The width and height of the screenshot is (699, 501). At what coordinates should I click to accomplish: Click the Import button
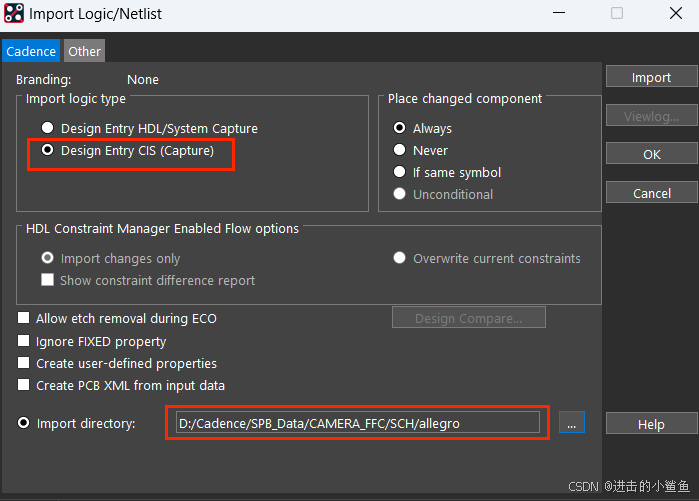[651, 77]
